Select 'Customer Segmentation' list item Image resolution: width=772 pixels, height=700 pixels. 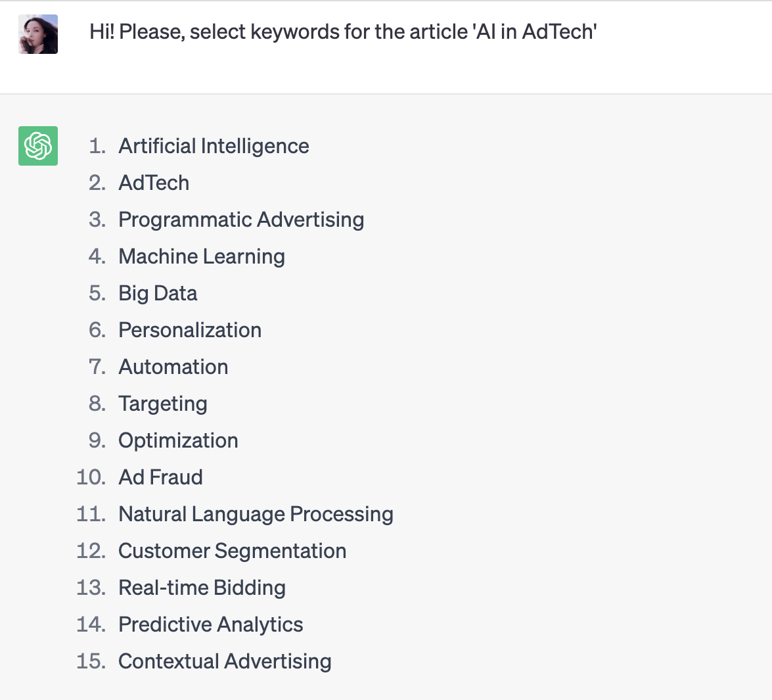(233, 551)
